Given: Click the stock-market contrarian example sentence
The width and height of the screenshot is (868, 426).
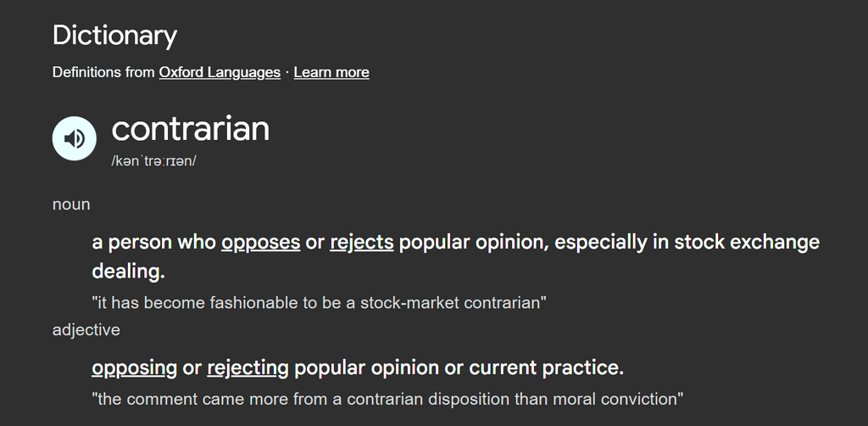Looking at the screenshot, I should (x=319, y=303).
